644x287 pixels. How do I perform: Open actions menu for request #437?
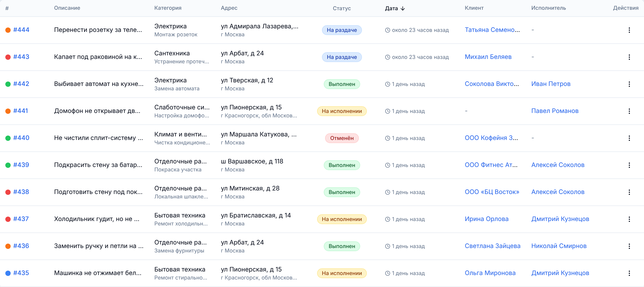coord(629,219)
